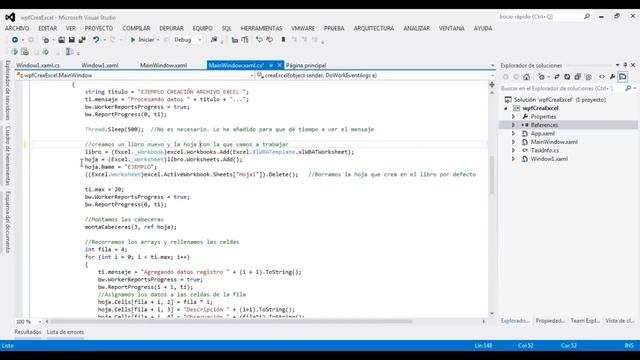Toggle Show All Files in Solution Explorer
Image resolution: width=640 pixels, height=360 pixels.
[x=588, y=77]
